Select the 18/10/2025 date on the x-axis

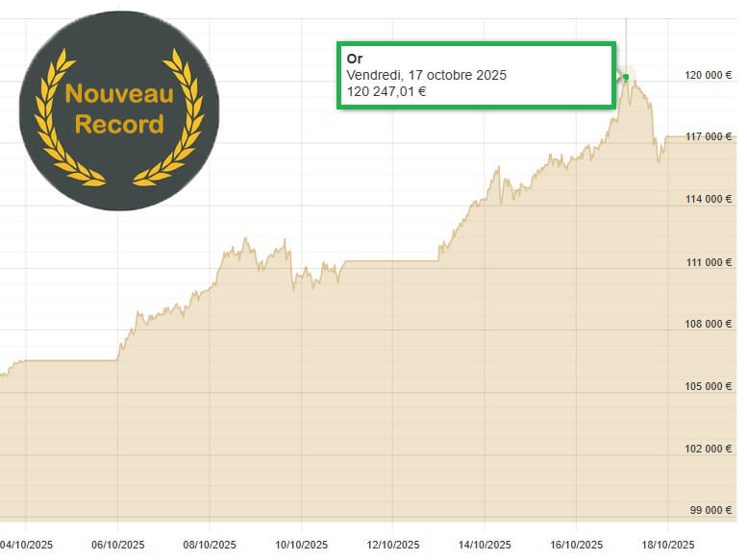click(668, 544)
